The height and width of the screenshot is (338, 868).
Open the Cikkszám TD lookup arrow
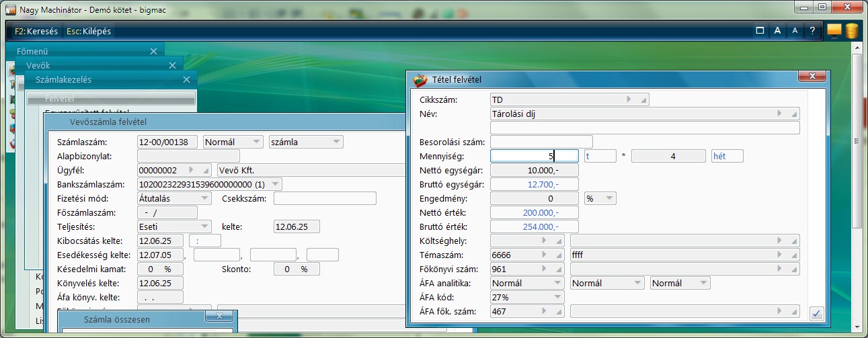(629, 99)
